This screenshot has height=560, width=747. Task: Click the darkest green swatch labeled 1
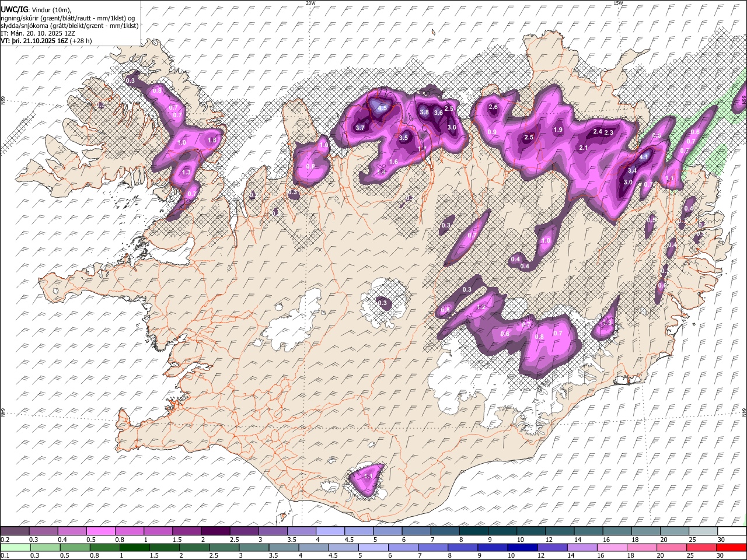(x=134, y=547)
